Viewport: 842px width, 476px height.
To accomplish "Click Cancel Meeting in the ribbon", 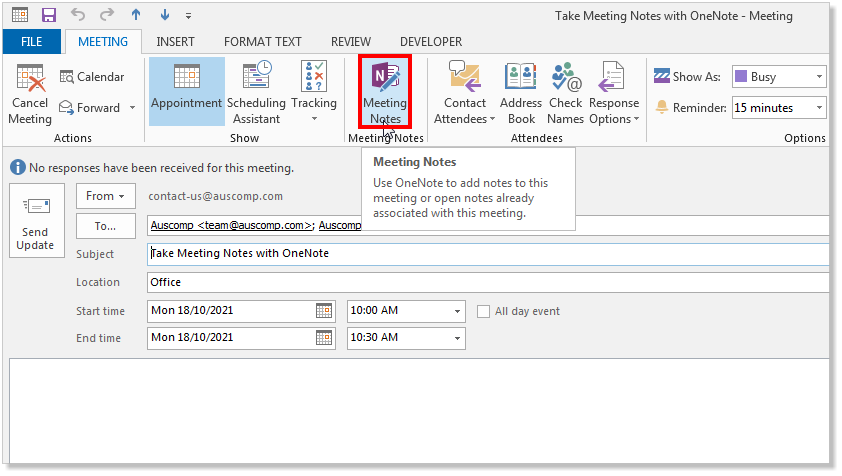I will coord(30,95).
